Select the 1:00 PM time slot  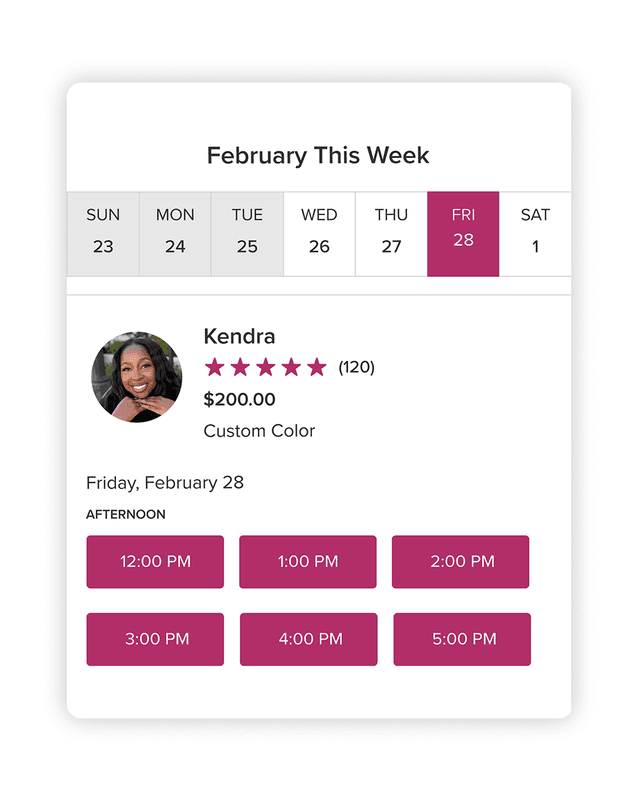[307, 561]
